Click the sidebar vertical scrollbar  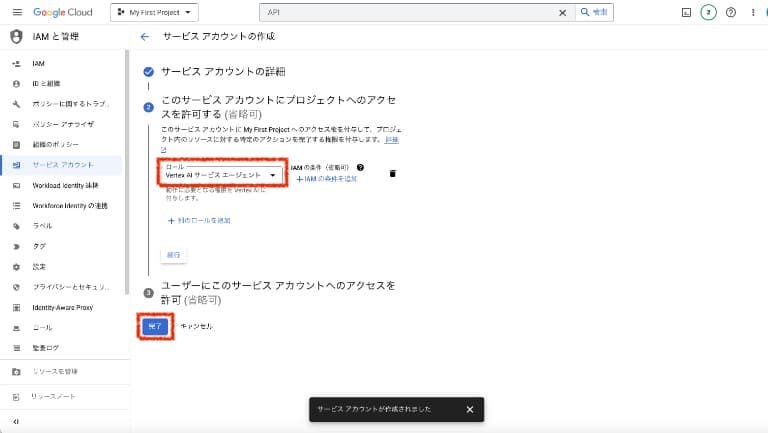click(x=127, y=171)
